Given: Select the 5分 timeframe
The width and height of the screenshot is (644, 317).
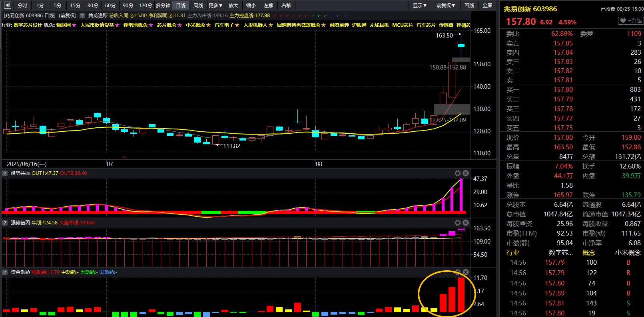Looking at the screenshot, I should [x=58, y=5].
